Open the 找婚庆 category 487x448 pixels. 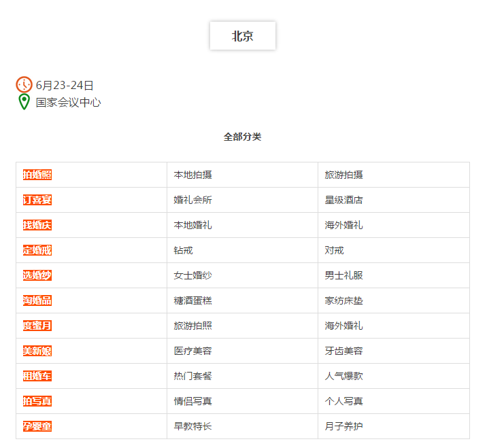(x=37, y=225)
